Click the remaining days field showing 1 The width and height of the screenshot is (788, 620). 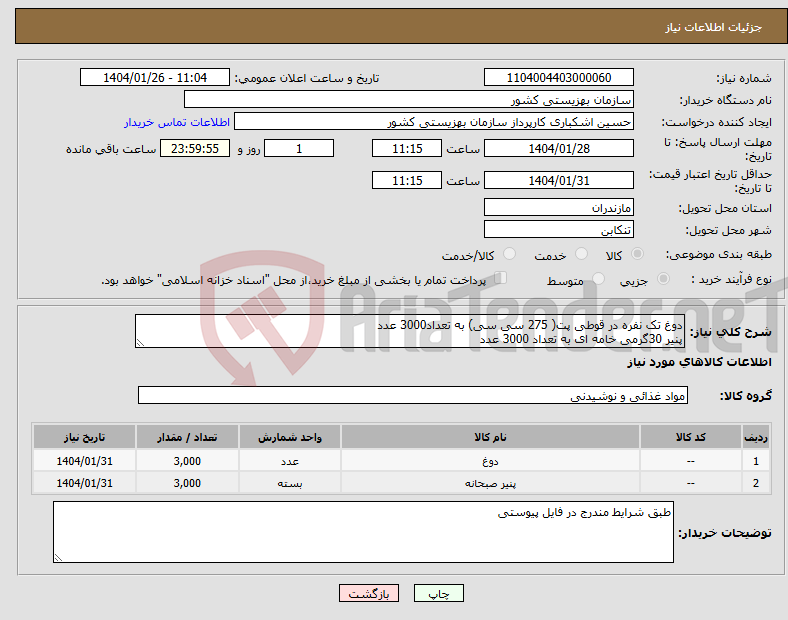299,149
